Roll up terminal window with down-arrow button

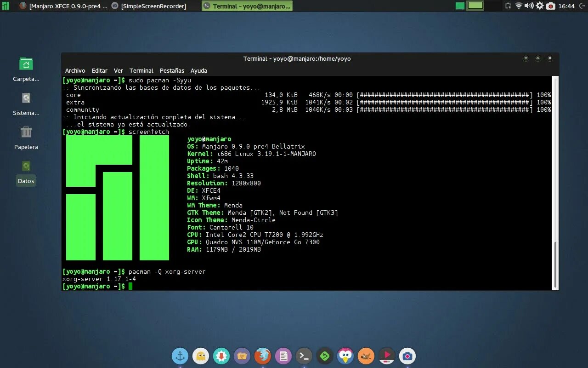point(526,58)
